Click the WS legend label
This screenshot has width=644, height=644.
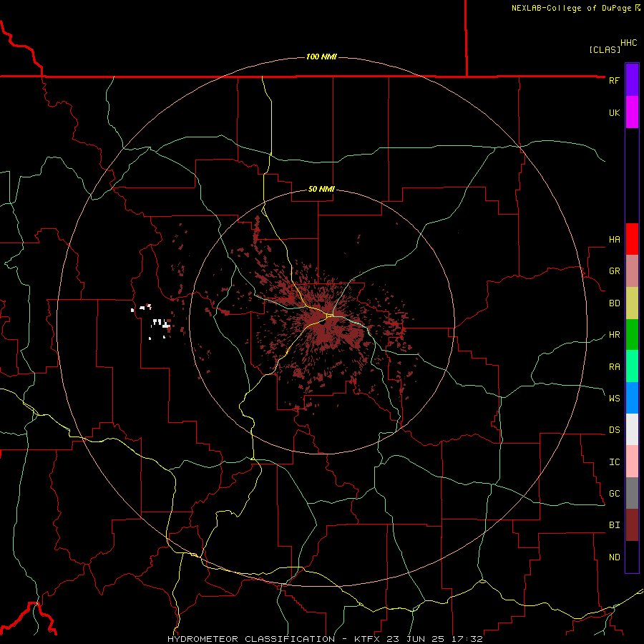(614, 398)
